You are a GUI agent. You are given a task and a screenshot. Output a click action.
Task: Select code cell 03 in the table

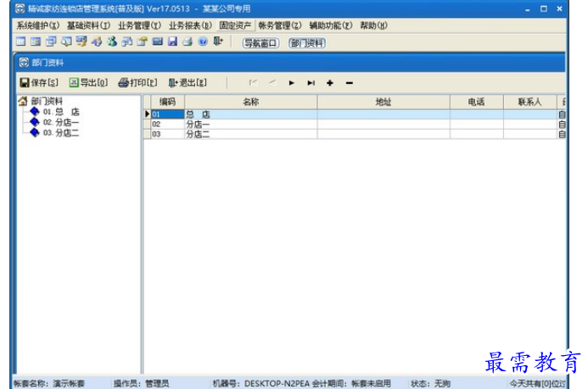[x=168, y=134]
